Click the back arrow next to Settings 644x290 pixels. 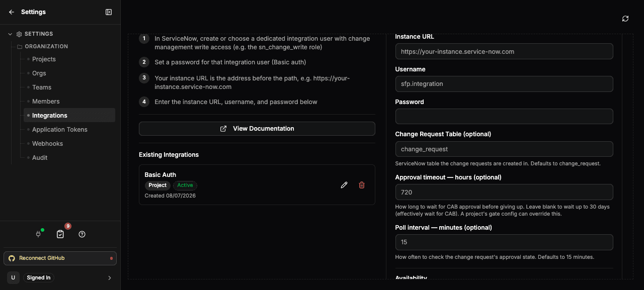(12, 12)
